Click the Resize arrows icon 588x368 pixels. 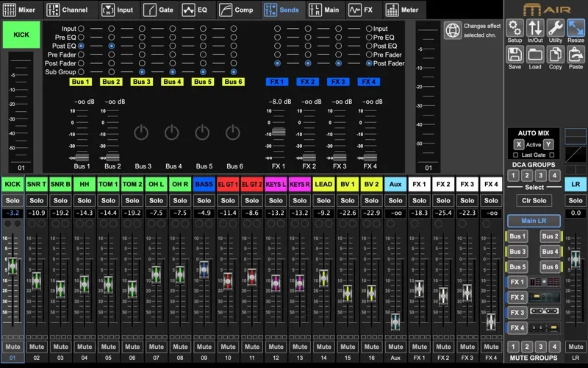click(576, 28)
